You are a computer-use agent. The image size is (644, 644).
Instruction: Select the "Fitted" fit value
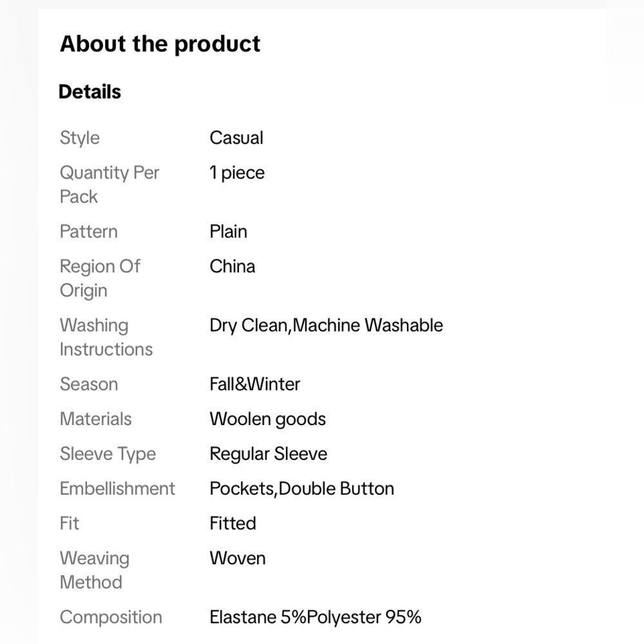pos(232,524)
